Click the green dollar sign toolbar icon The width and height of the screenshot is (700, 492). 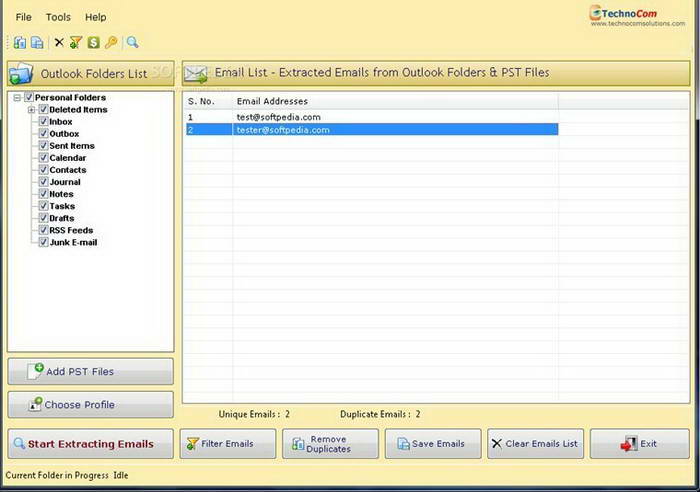94,42
